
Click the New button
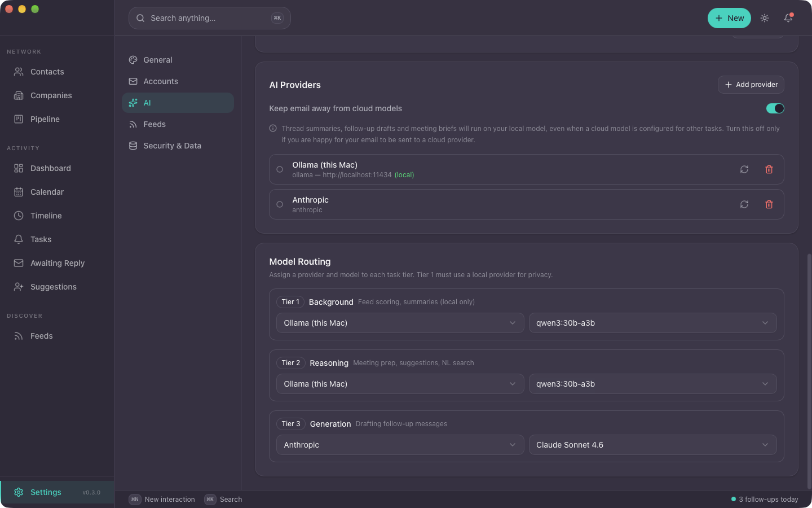coord(729,18)
